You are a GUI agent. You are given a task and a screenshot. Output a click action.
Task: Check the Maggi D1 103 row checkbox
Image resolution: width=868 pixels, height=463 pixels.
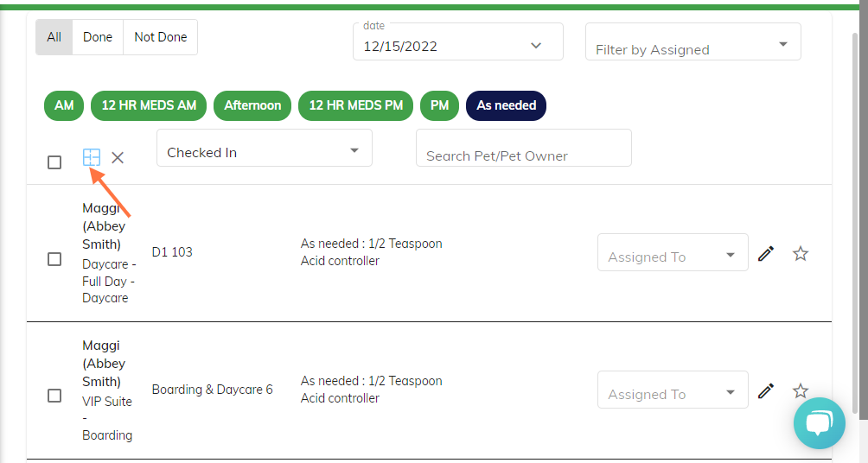[54, 259]
